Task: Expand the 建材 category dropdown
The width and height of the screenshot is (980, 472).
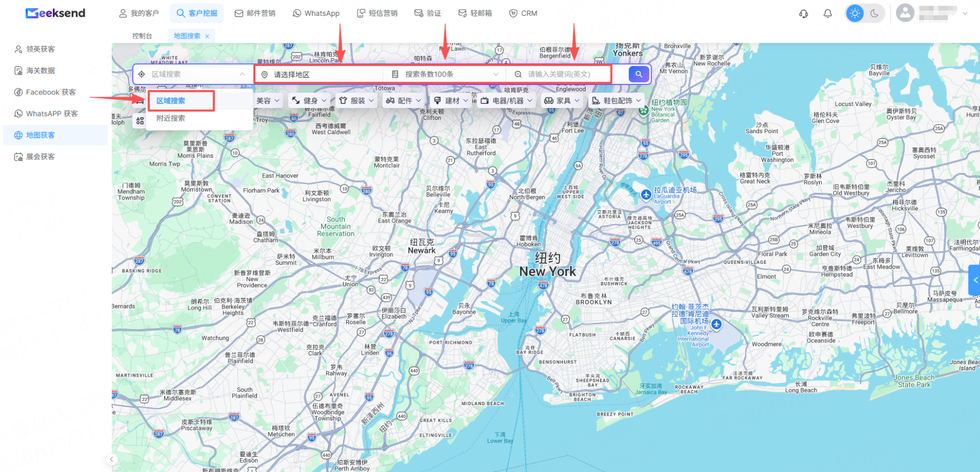Action: [451, 100]
